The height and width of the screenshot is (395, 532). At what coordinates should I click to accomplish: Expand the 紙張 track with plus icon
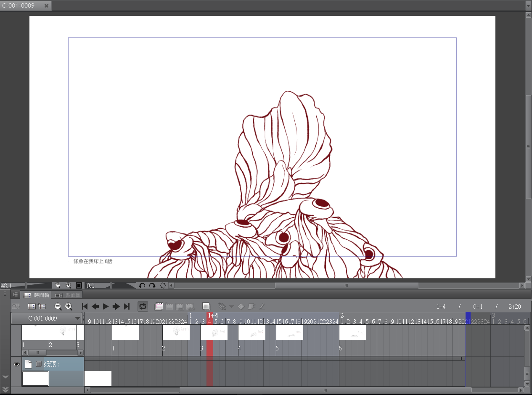(39, 364)
